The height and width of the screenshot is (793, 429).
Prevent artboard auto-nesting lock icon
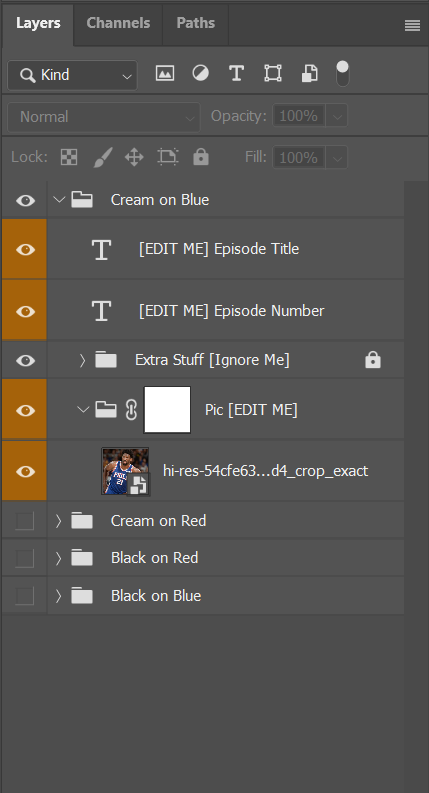click(x=168, y=157)
